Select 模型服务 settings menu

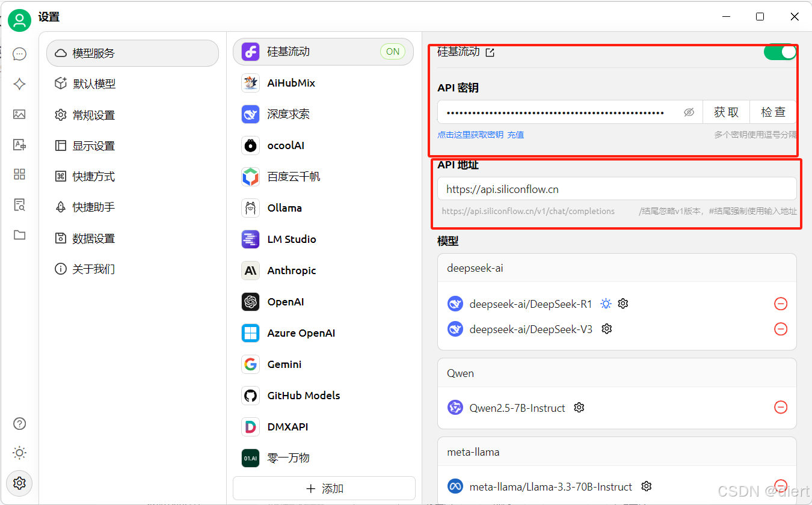[x=132, y=53]
